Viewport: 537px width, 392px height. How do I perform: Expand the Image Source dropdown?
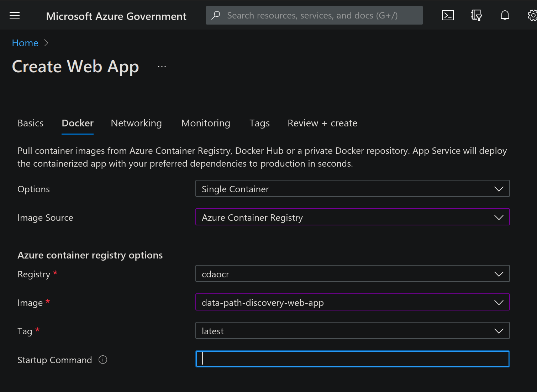tap(352, 217)
